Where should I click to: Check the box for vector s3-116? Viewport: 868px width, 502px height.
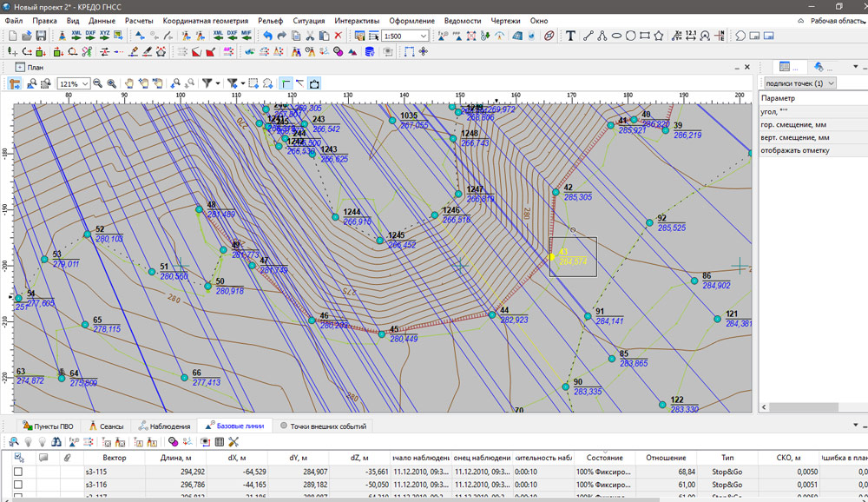(x=18, y=485)
